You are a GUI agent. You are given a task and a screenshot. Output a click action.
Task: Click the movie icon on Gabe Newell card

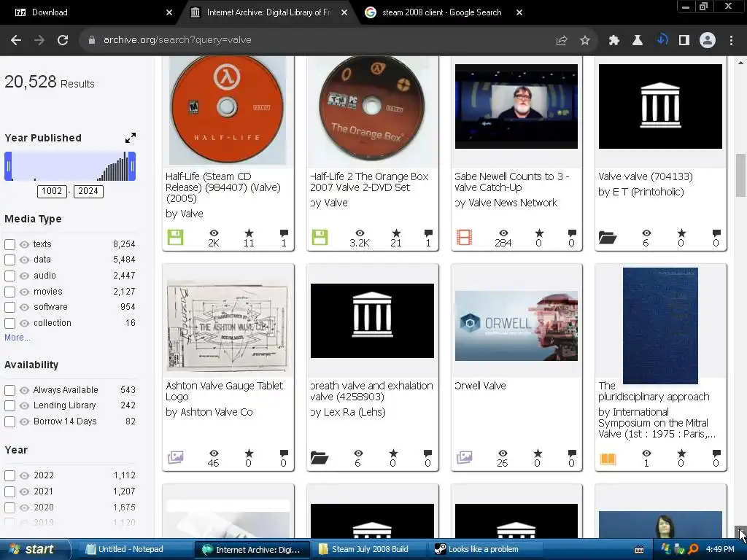tap(464, 237)
